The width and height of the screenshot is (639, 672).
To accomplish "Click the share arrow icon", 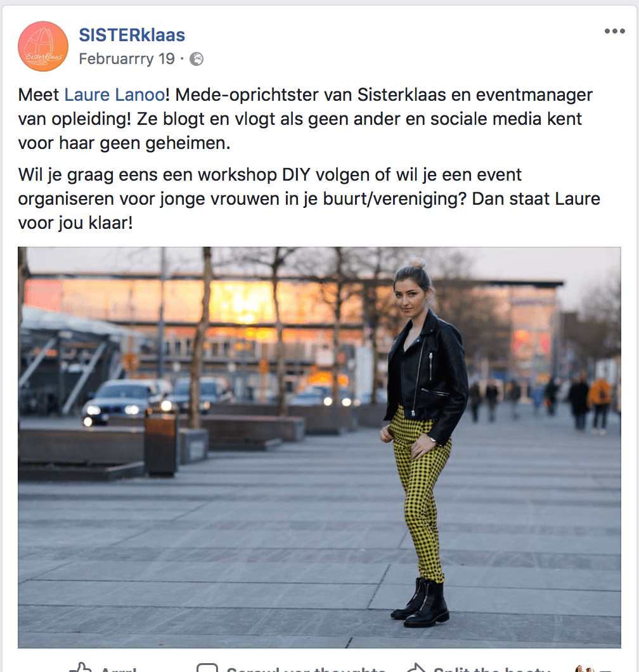I will 416,668.
